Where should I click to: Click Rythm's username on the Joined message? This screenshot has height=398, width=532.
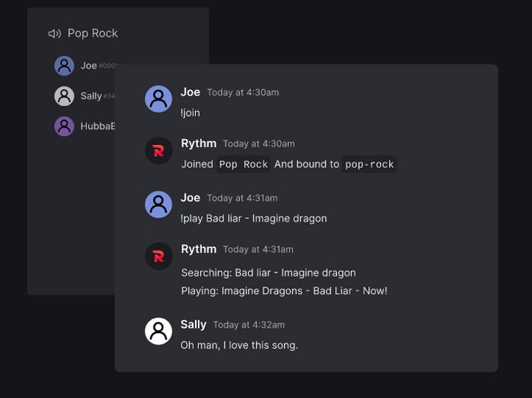(199, 143)
